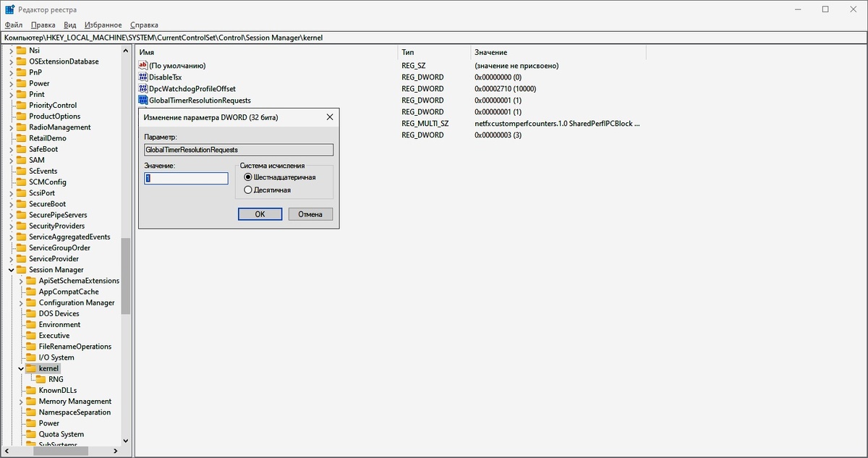The width and height of the screenshot is (868, 458).
Task: Select the DpcWatchdogProfileOffset DWORD icon
Action: pos(142,89)
